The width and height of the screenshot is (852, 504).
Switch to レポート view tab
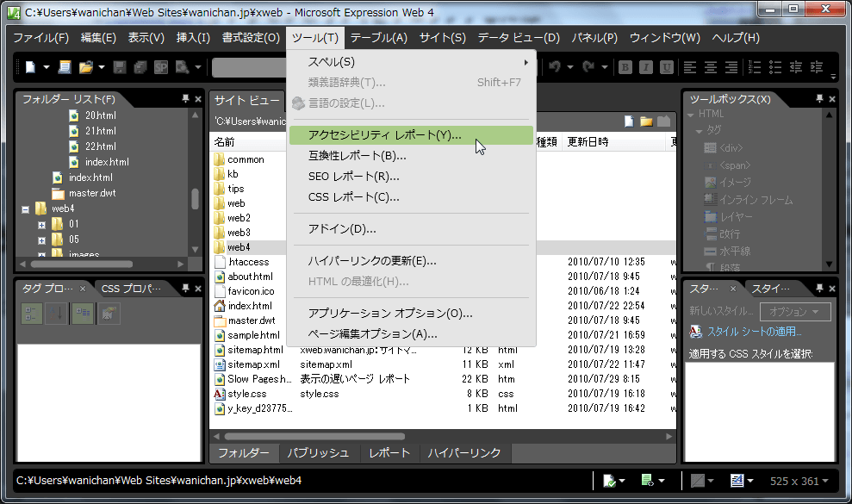coord(389,453)
